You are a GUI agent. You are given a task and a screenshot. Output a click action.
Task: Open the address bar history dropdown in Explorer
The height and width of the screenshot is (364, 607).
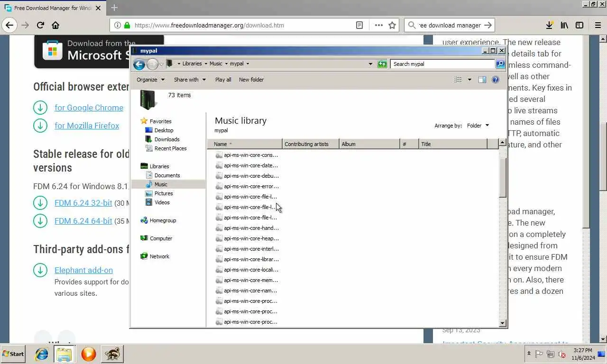click(370, 64)
